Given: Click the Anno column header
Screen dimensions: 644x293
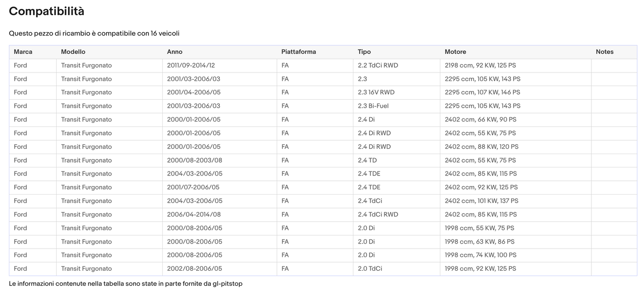Looking at the screenshot, I should (175, 52).
